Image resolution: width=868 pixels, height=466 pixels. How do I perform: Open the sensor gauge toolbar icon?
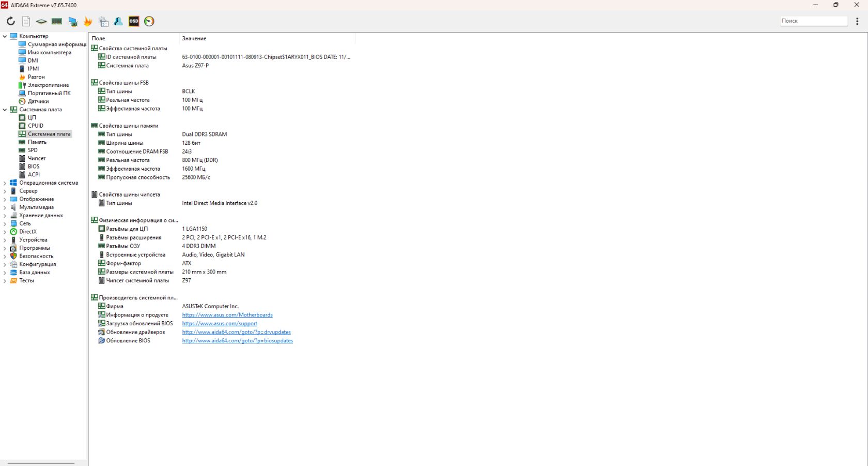[149, 21]
